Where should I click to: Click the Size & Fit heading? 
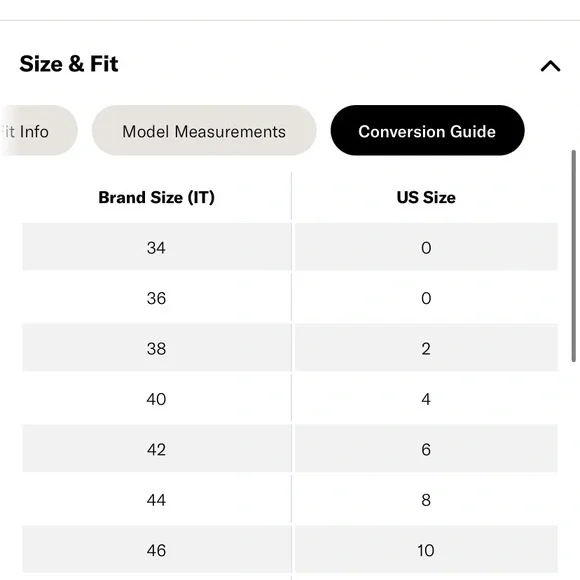click(x=69, y=64)
